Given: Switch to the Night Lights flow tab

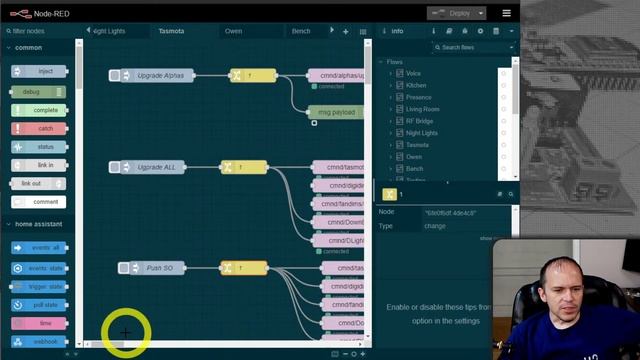Looking at the screenshot, I should point(109,31).
